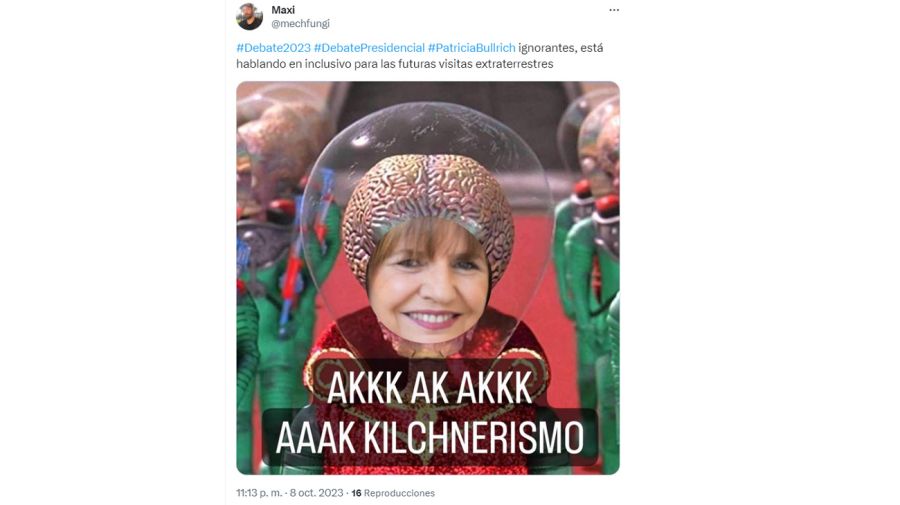
Task: Click the 8 oct. 2023 date
Action: click(316, 493)
